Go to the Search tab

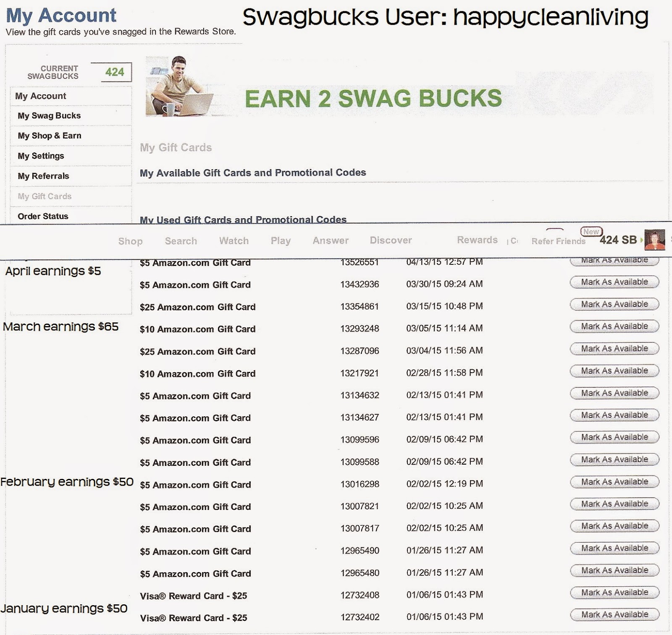coord(181,241)
